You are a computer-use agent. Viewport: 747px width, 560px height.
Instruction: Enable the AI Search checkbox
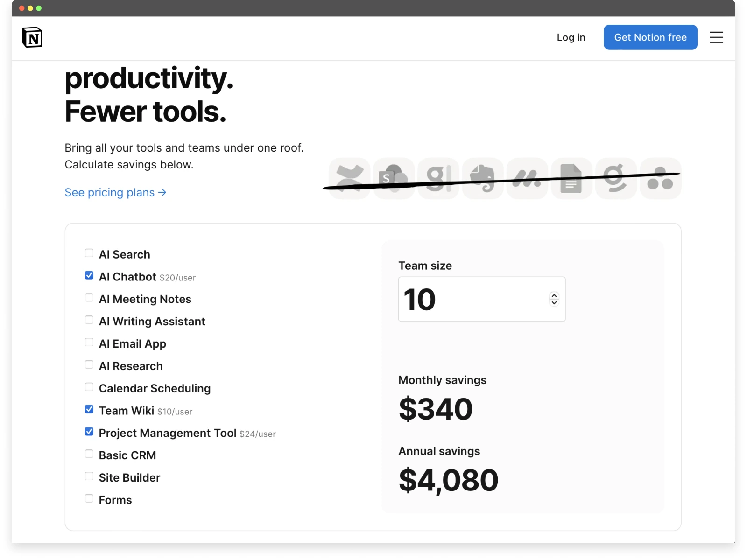click(89, 253)
